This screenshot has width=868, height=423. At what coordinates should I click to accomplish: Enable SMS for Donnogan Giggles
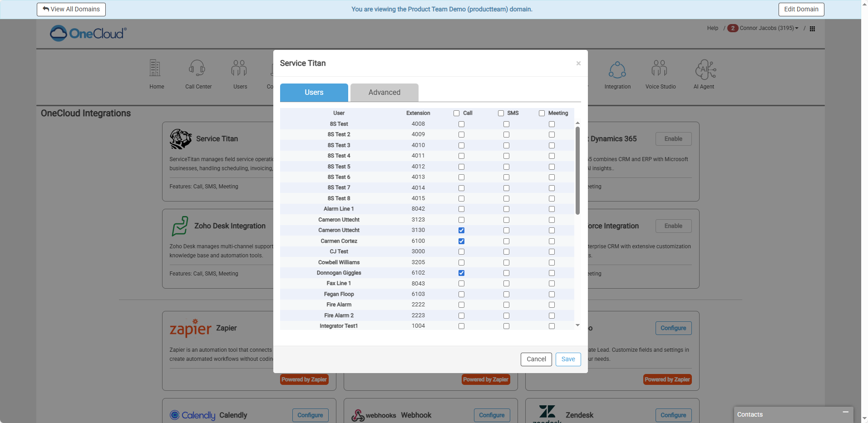(506, 273)
